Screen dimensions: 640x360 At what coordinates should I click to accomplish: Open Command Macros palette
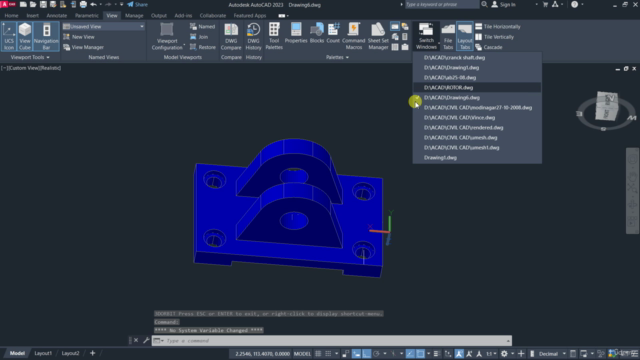[353, 36]
